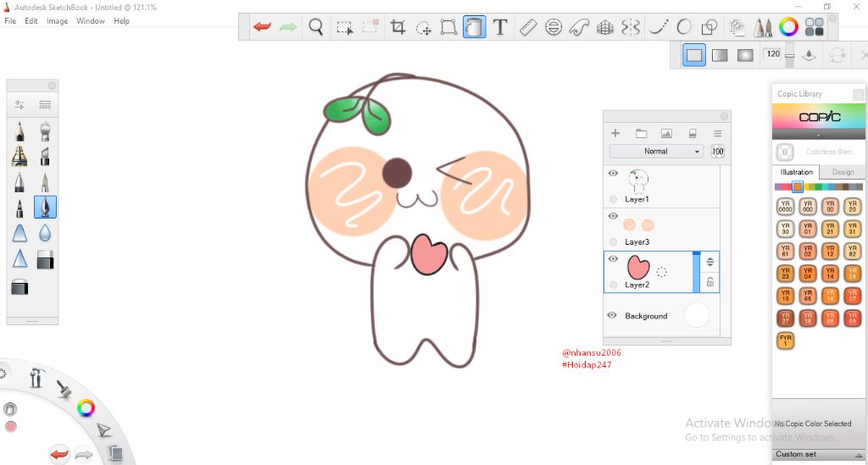This screenshot has height=465, width=868.
Task: Close the Layer Editor panel
Action: [724, 116]
